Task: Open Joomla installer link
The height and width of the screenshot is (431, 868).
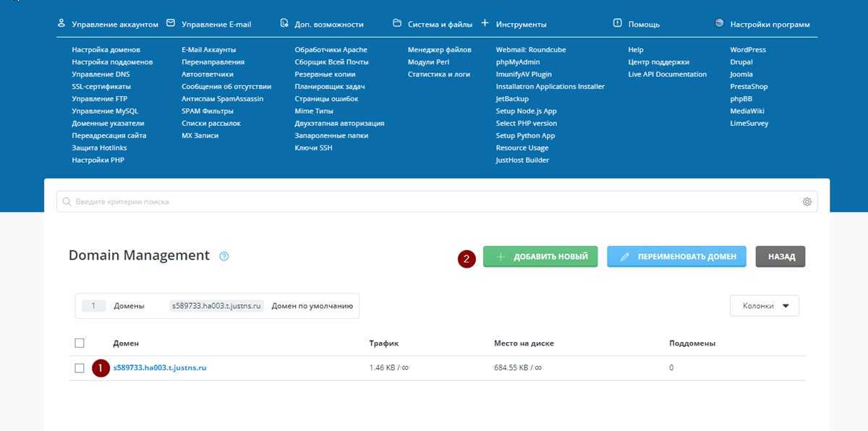Action: point(742,74)
